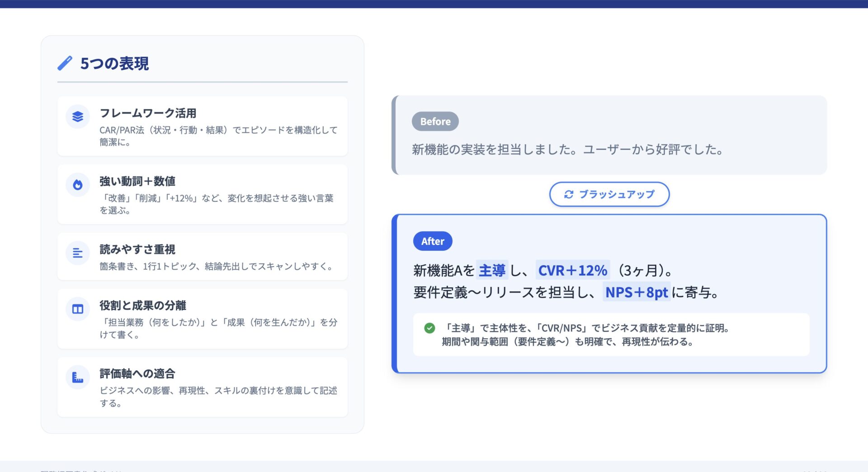Click the blue After badge
This screenshot has width=868, height=472.
pyautogui.click(x=433, y=241)
